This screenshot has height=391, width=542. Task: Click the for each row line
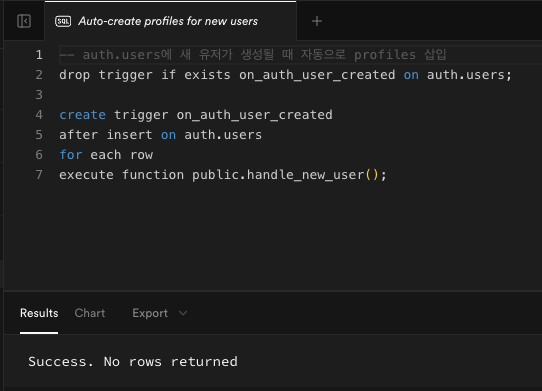pos(106,155)
